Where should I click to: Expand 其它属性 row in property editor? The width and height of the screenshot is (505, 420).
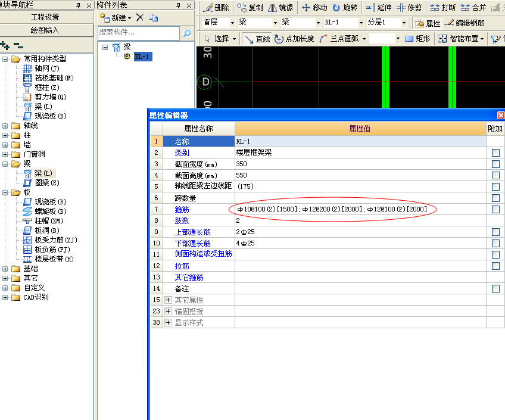pos(168,300)
